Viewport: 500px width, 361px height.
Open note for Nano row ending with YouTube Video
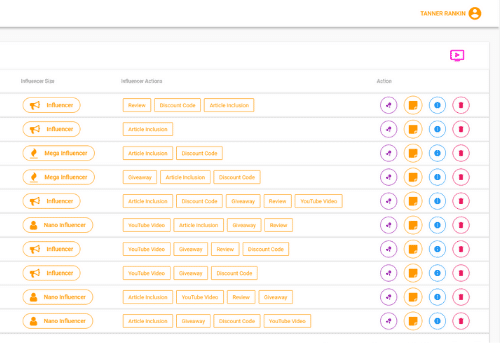[x=413, y=321]
